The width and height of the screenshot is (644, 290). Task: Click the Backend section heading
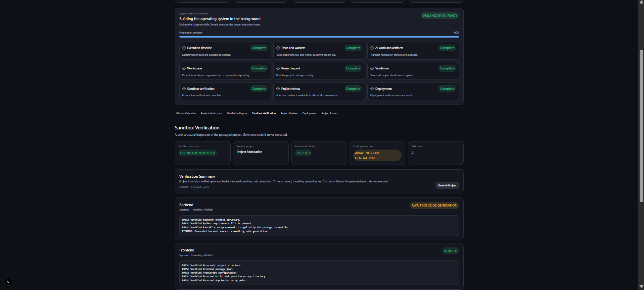(186, 205)
